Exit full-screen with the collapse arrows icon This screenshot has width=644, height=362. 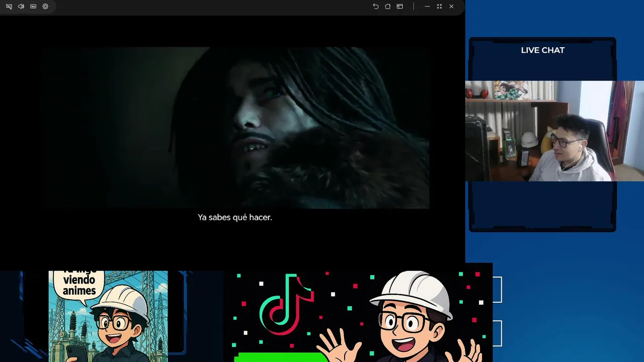click(439, 7)
